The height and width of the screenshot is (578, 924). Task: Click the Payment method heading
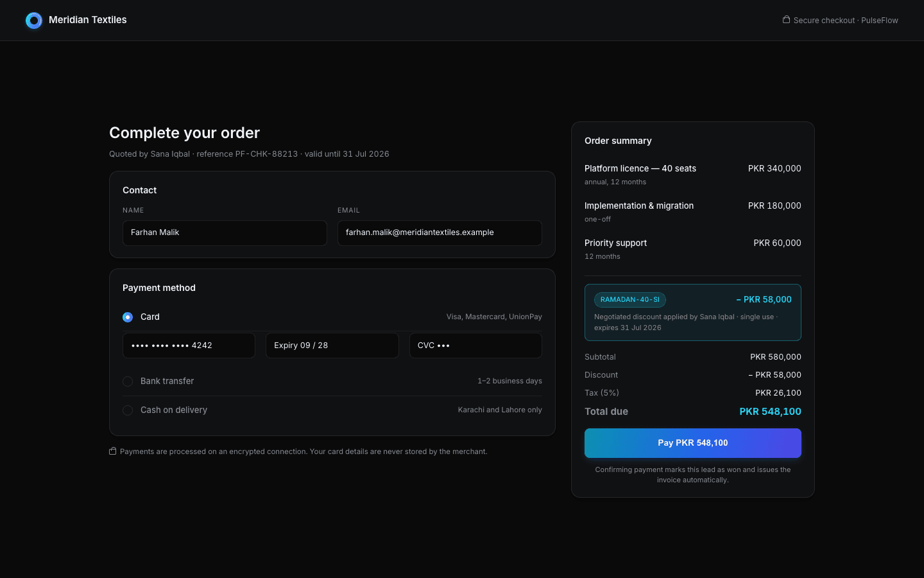click(x=159, y=288)
